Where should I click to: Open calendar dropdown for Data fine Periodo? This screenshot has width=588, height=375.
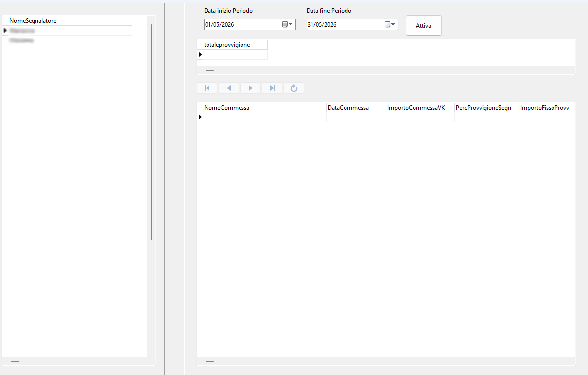pos(390,24)
